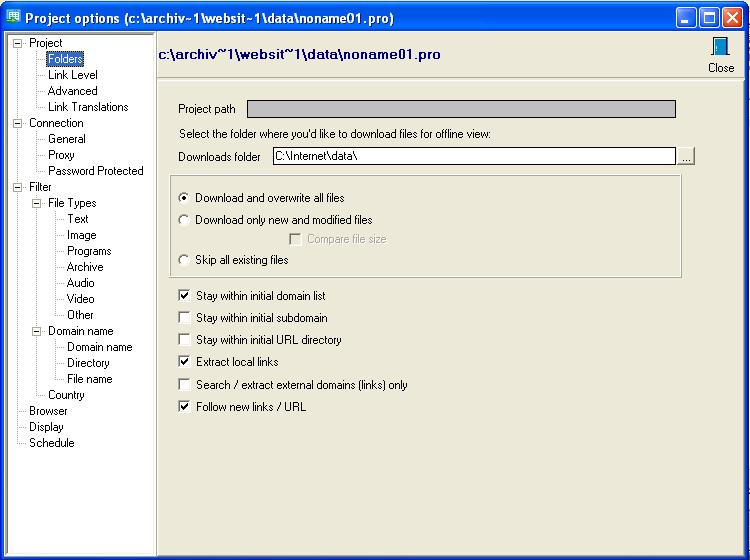Screen dimensions: 750x560
Task: Select the File name filter item
Action: pyautogui.click(x=90, y=379)
